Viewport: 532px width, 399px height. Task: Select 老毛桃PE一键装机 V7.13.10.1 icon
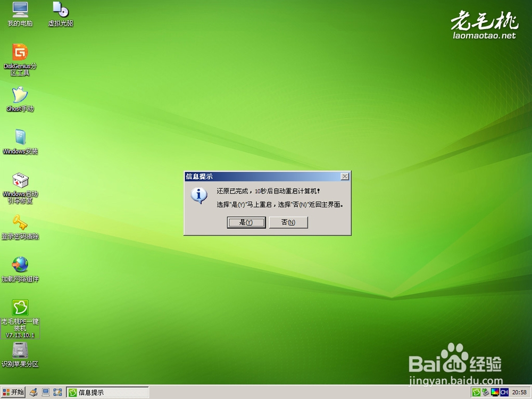(x=20, y=319)
